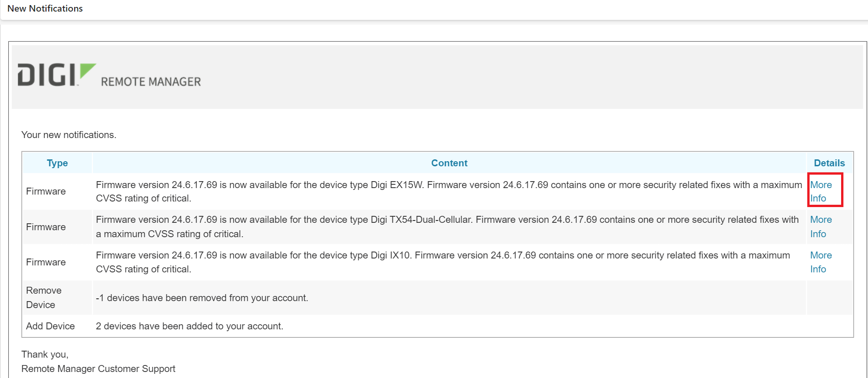Open More Info link for Digi IX10 firmware
The height and width of the screenshot is (378, 868).
click(821, 262)
